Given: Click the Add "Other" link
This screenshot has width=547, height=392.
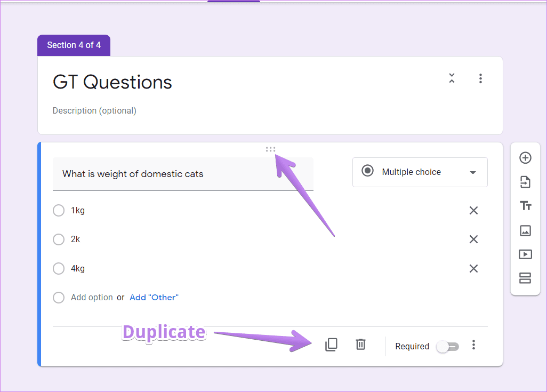Looking at the screenshot, I should coord(154,298).
